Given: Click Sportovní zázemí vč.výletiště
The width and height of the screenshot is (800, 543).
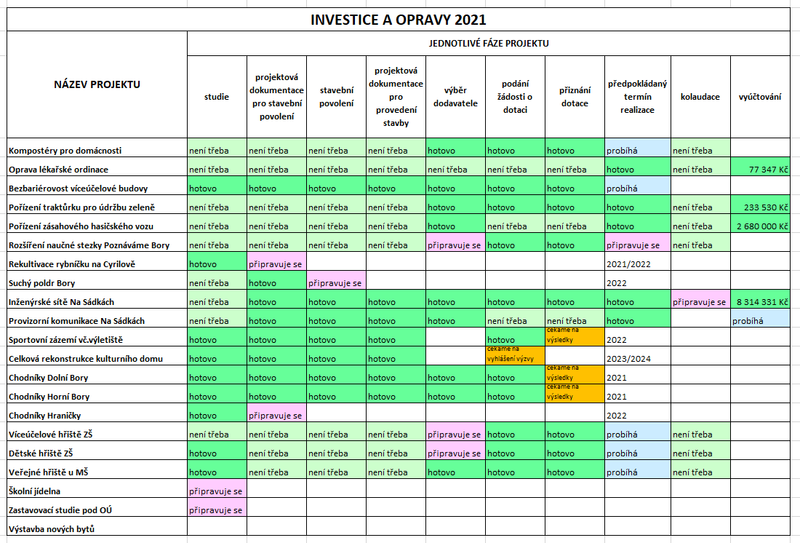Looking at the screenshot, I should point(97,339).
